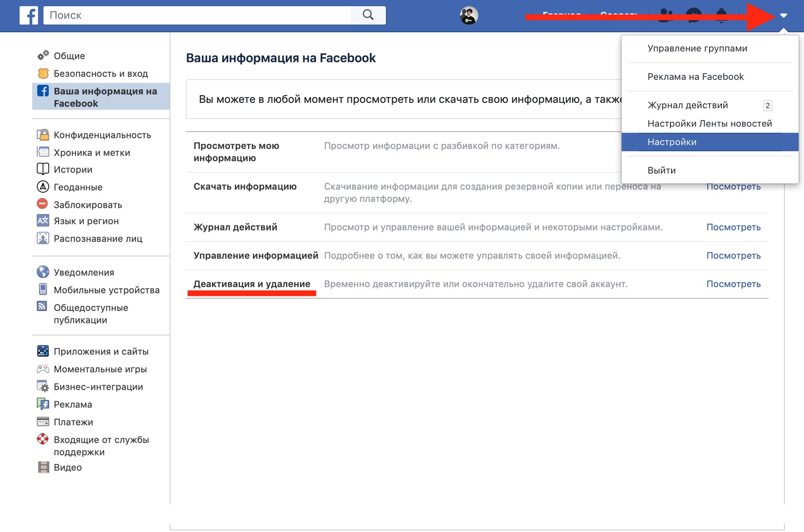
Task: Click compass icon next to Геоданные
Action: (43, 187)
